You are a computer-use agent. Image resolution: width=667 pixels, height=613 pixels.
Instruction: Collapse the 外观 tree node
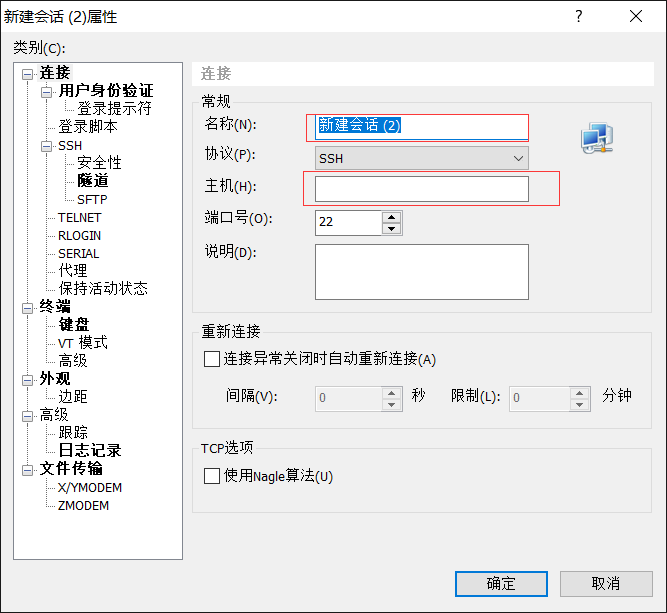click(x=27, y=380)
